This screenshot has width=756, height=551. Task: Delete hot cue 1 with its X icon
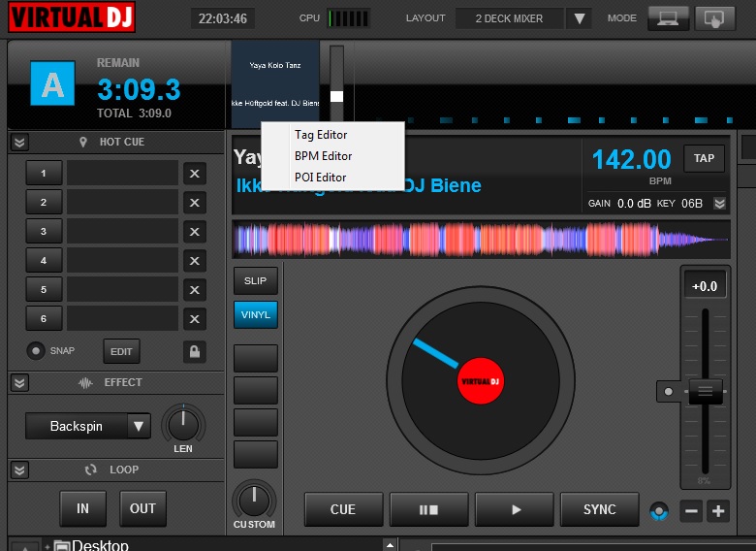click(194, 174)
